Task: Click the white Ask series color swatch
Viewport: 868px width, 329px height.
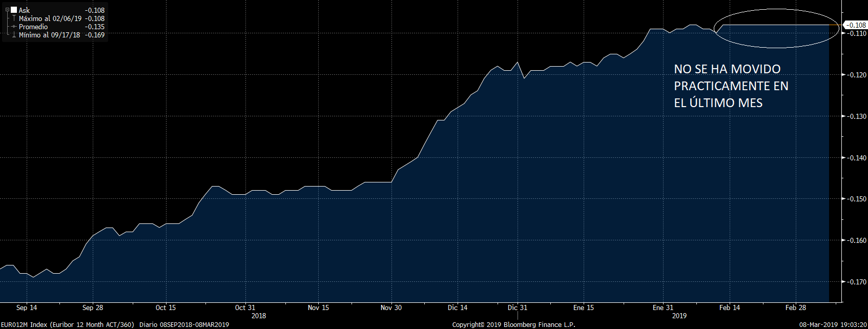Action: click(x=14, y=10)
